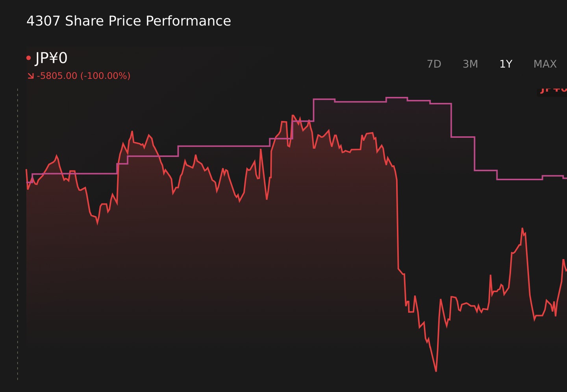Choose the 1Y range tab

click(x=506, y=64)
